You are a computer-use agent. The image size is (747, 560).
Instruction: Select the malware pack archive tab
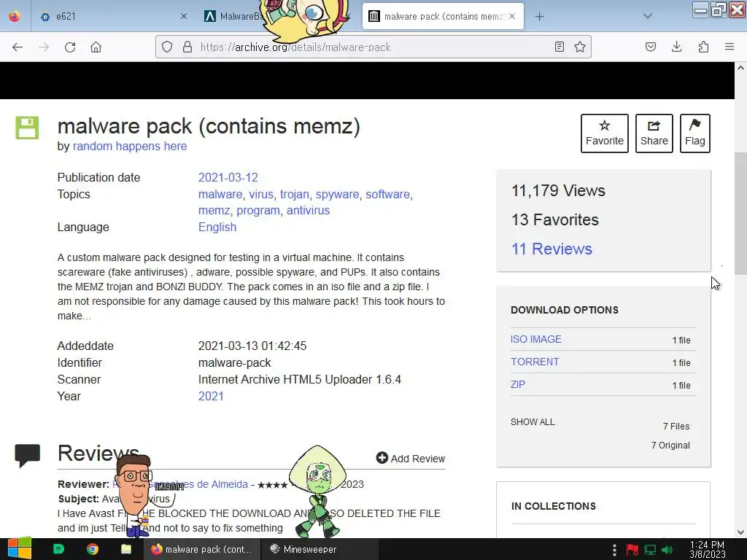pyautogui.click(x=443, y=16)
